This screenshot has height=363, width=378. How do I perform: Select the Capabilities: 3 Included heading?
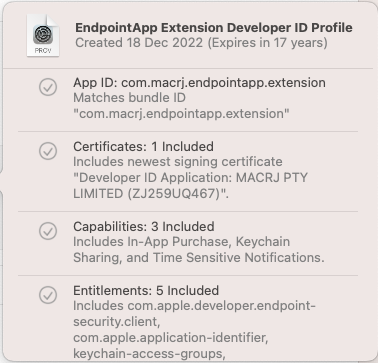coord(144,226)
